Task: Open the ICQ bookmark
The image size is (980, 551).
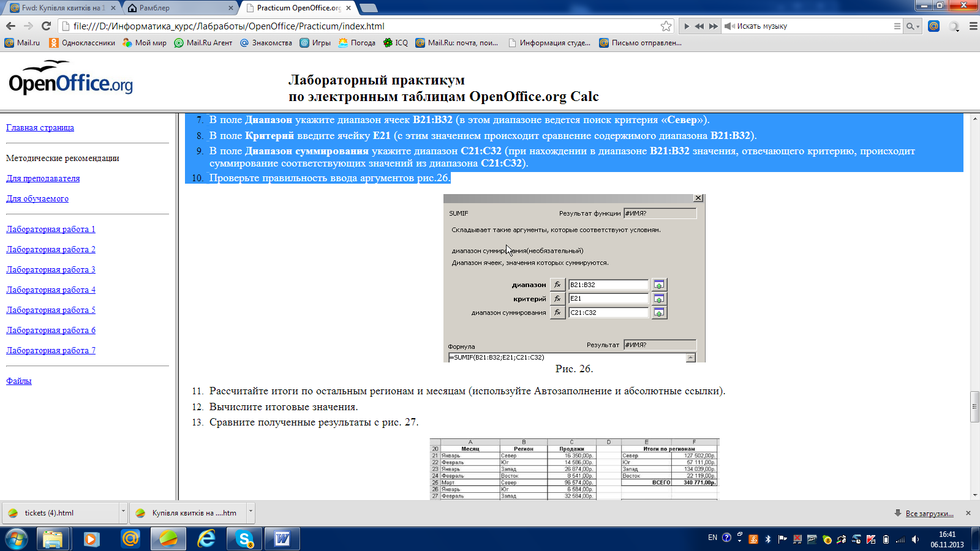Action: [x=395, y=43]
